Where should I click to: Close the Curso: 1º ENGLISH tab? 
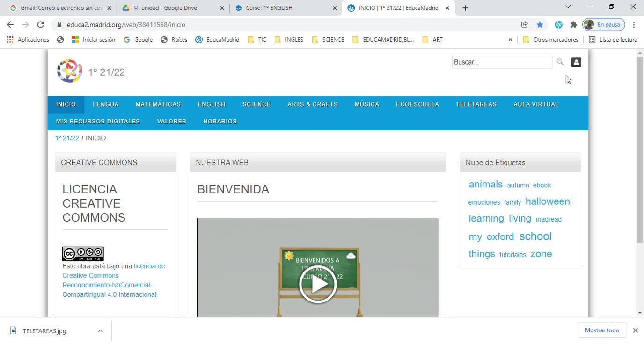[335, 8]
